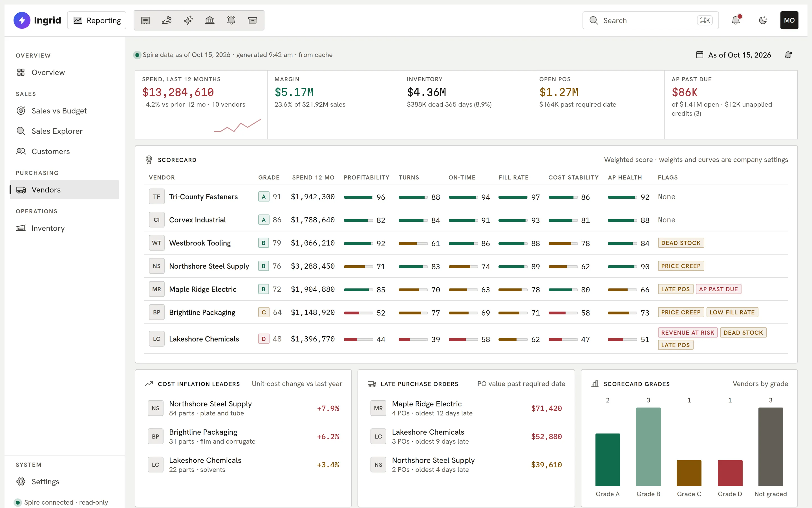Focus the Search input field
The height and width of the screenshot is (508, 812).
(650, 21)
